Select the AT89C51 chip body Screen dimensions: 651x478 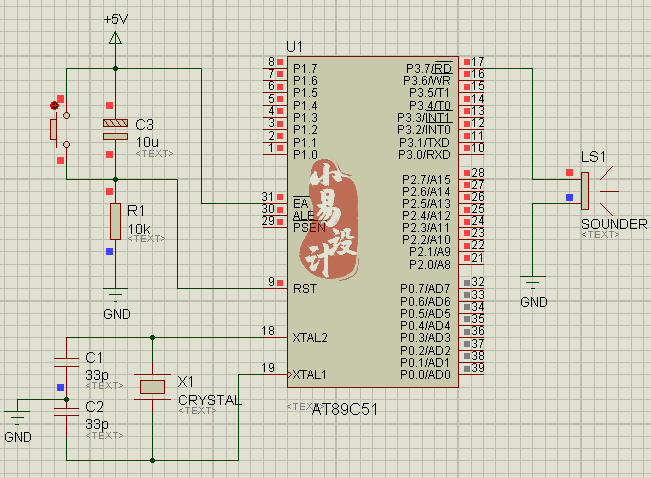click(x=373, y=222)
